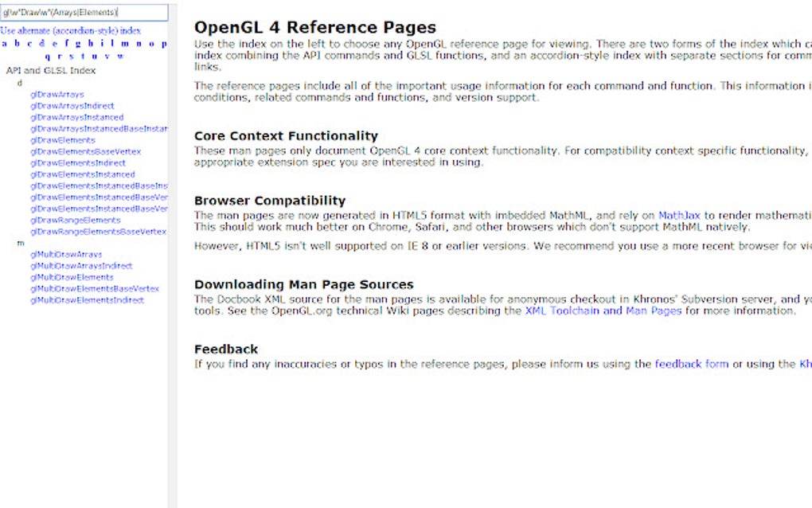Open the glDrawRangeElements reference page
The height and width of the screenshot is (508, 812).
[x=75, y=220]
